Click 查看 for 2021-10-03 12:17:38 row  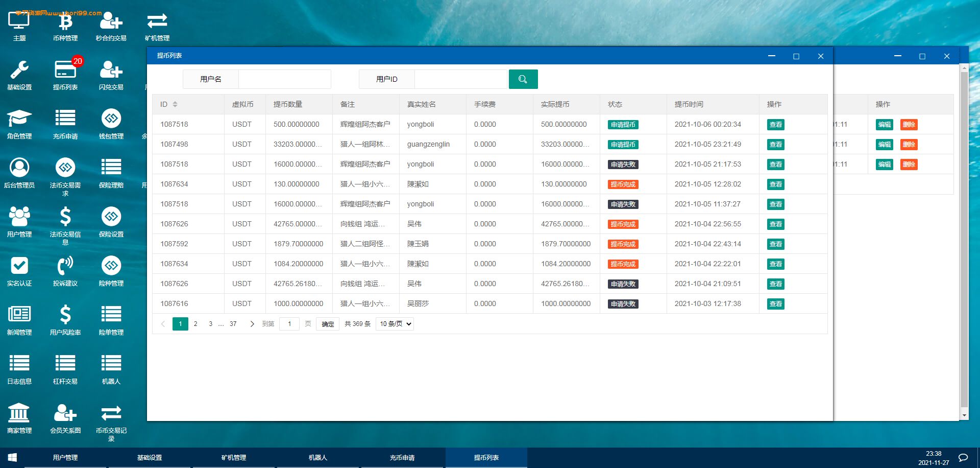[776, 304]
